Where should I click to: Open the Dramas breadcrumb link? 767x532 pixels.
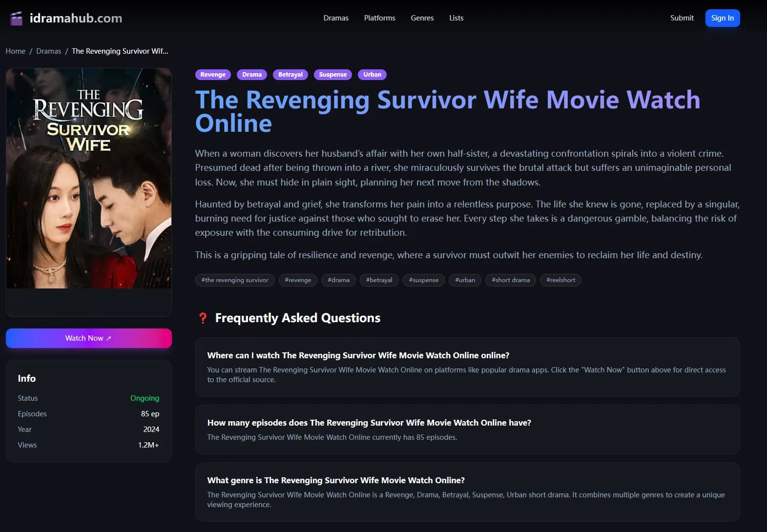pyautogui.click(x=49, y=51)
